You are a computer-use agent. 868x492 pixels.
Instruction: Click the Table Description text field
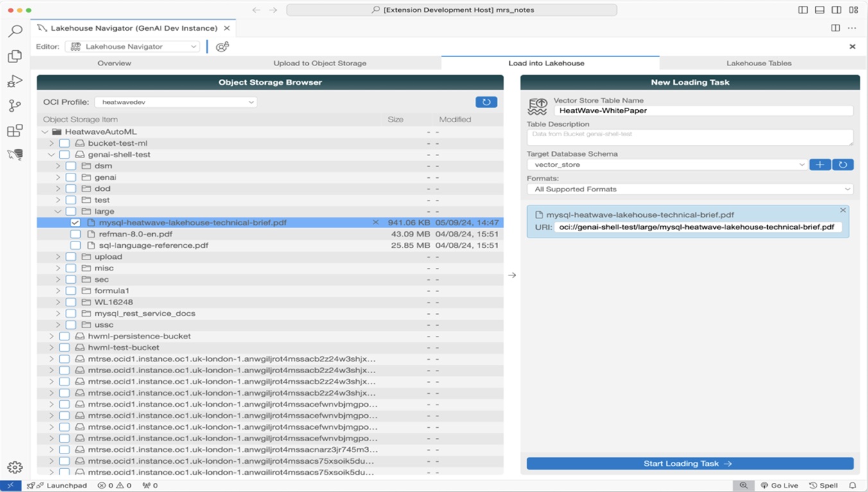(690, 137)
